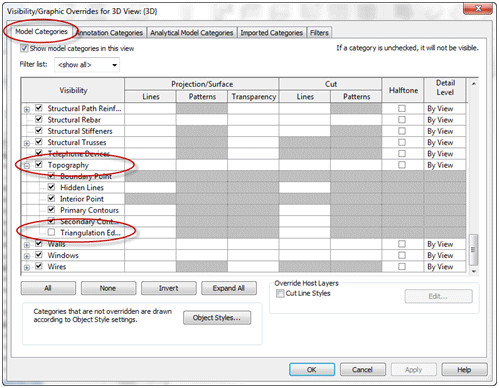Uncheck Primary Contours subcategory
Viewport: 499px width, 388px height.
coord(51,210)
